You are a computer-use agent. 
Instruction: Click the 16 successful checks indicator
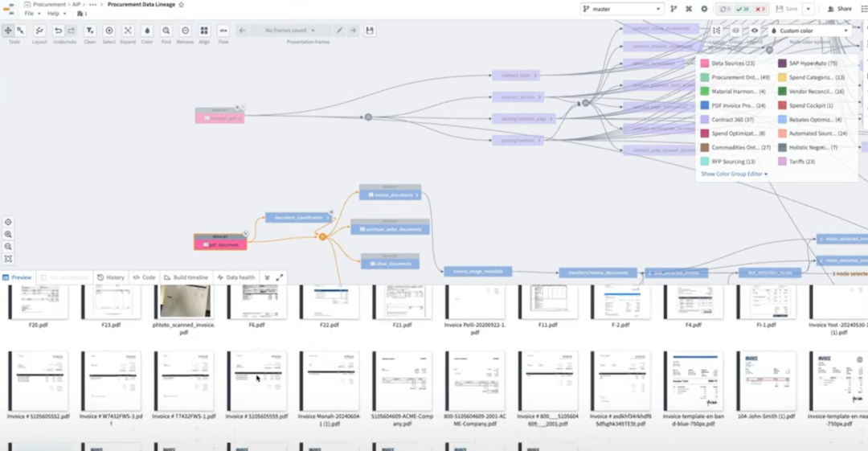click(743, 9)
